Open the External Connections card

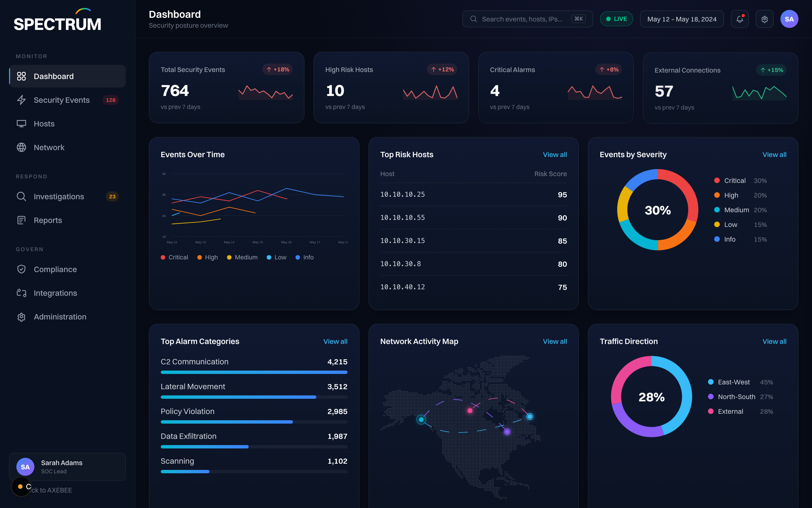720,88
